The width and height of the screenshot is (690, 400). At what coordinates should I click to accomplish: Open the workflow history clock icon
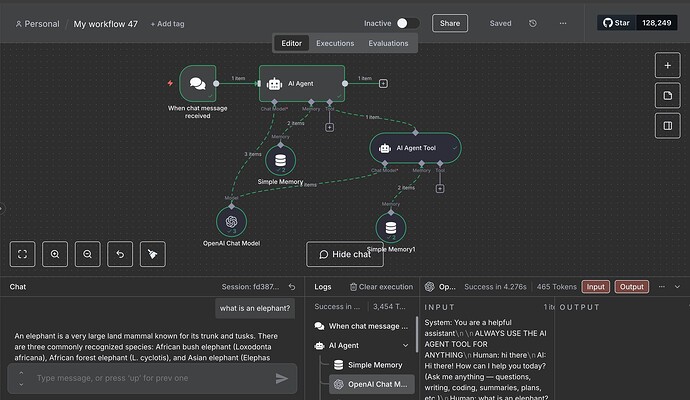point(533,23)
